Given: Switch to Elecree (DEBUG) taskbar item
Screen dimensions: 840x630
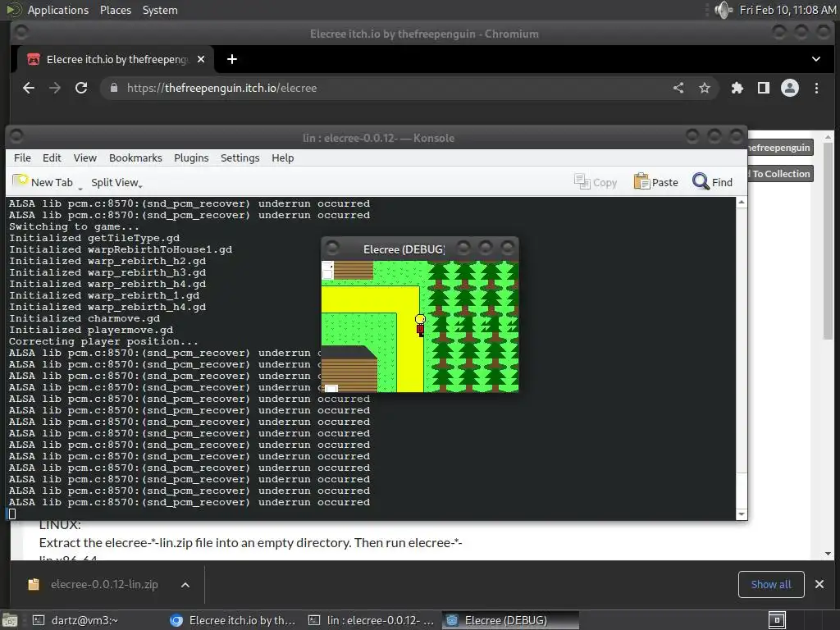Looking at the screenshot, I should [510, 620].
